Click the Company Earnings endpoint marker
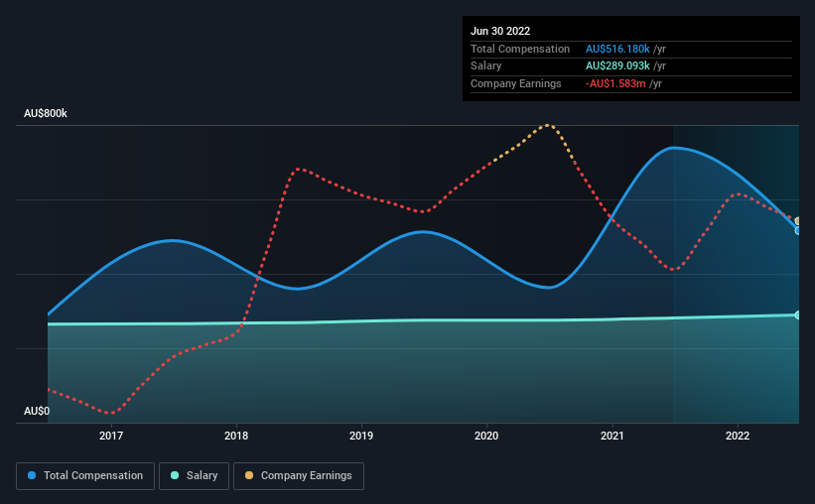815x504 pixels. (798, 221)
